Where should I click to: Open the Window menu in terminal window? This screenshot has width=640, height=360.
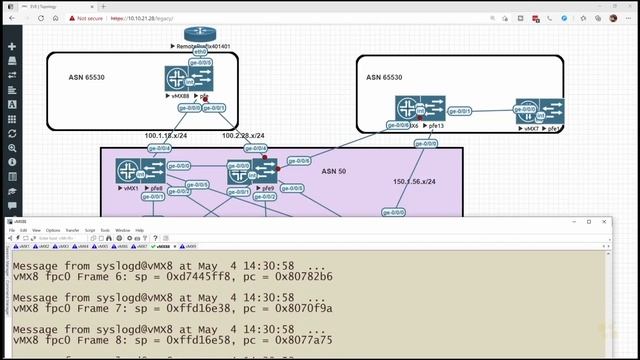[122, 230]
